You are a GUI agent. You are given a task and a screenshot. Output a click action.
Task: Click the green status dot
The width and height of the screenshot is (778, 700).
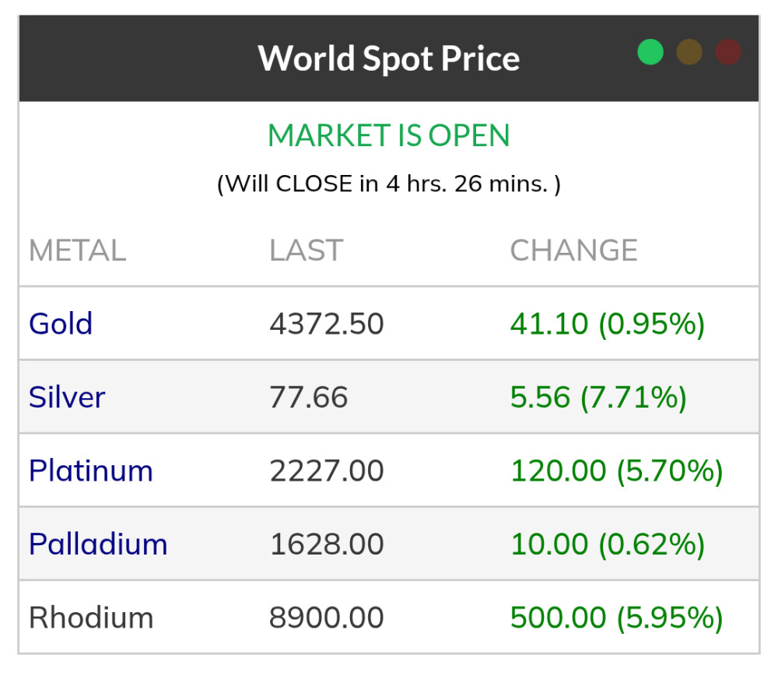[650, 52]
